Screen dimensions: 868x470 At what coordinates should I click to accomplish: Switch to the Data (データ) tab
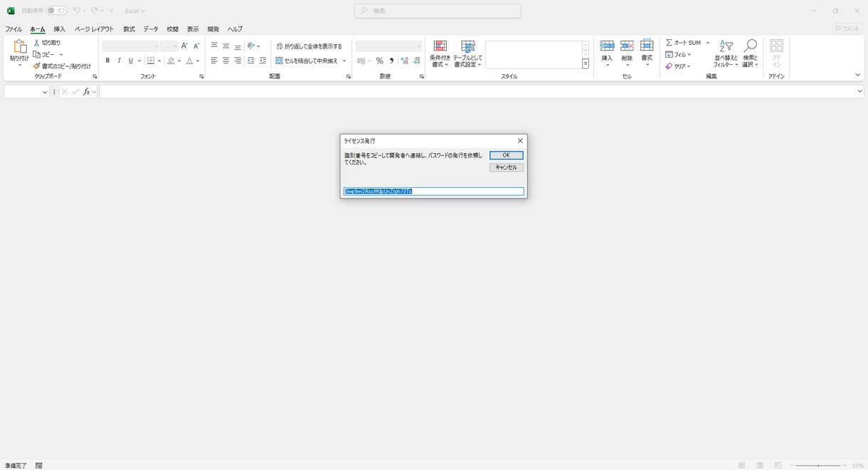(x=151, y=29)
